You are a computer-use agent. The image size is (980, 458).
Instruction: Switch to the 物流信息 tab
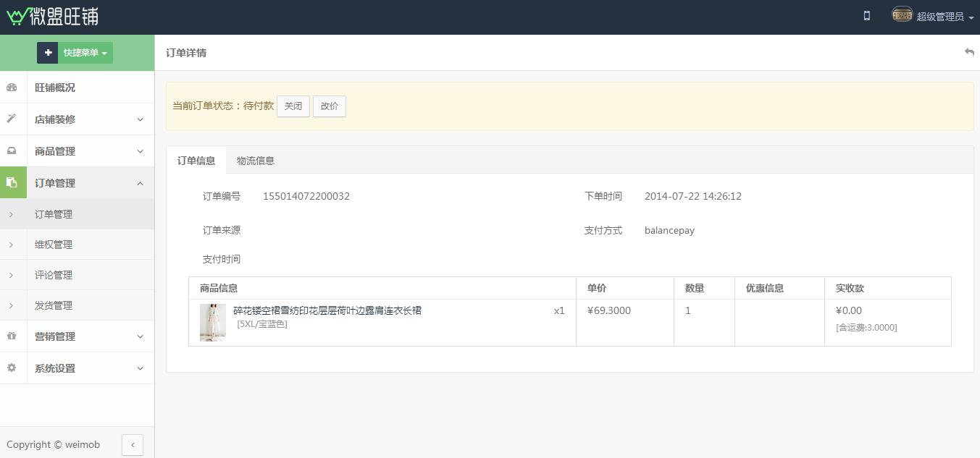pos(255,161)
